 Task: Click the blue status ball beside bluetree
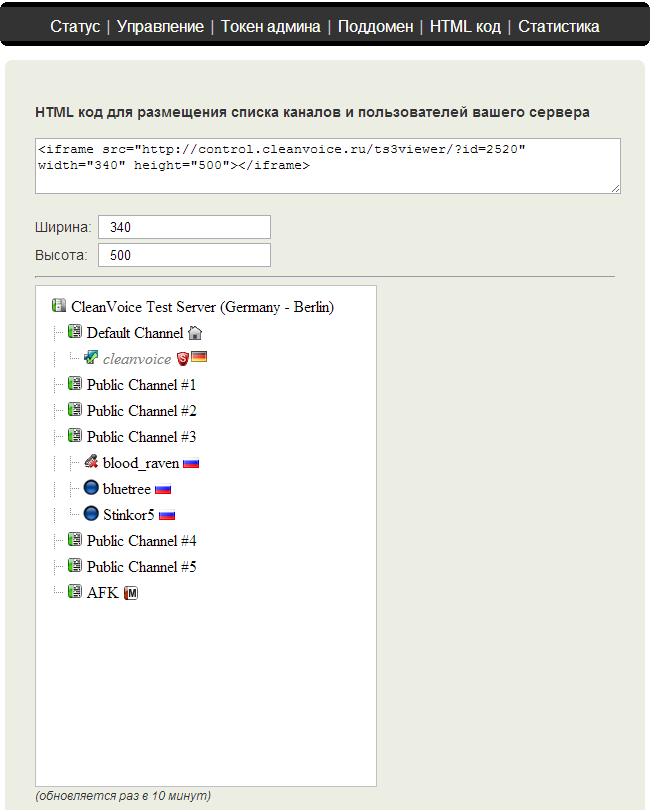[91, 488]
